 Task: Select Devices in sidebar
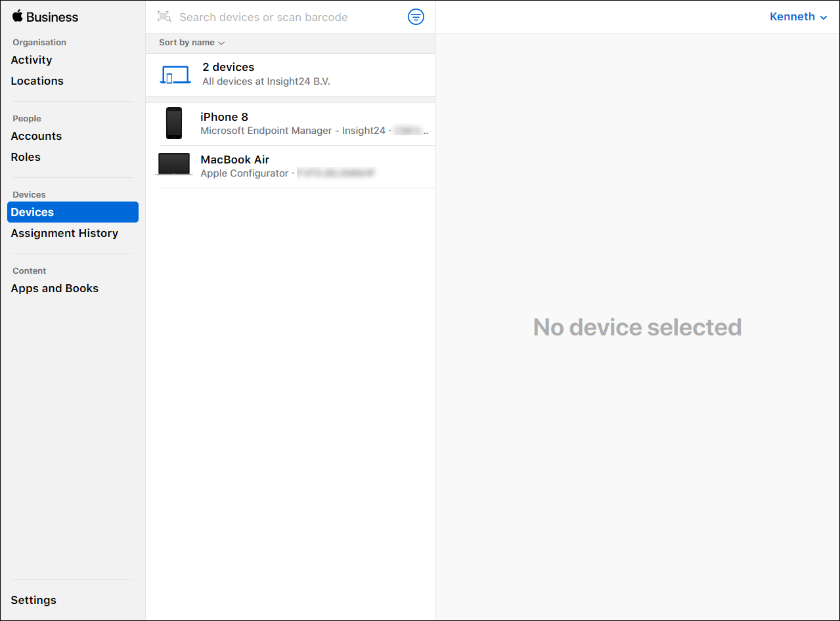[x=73, y=212]
